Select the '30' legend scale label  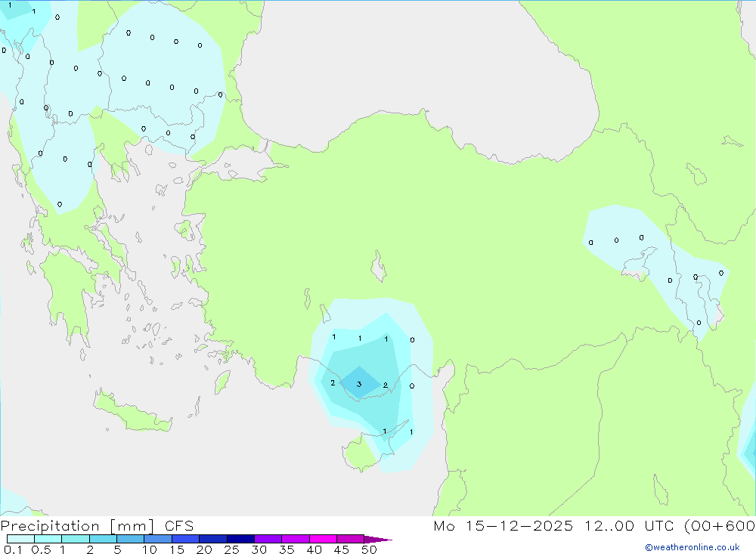[x=259, y=549]
